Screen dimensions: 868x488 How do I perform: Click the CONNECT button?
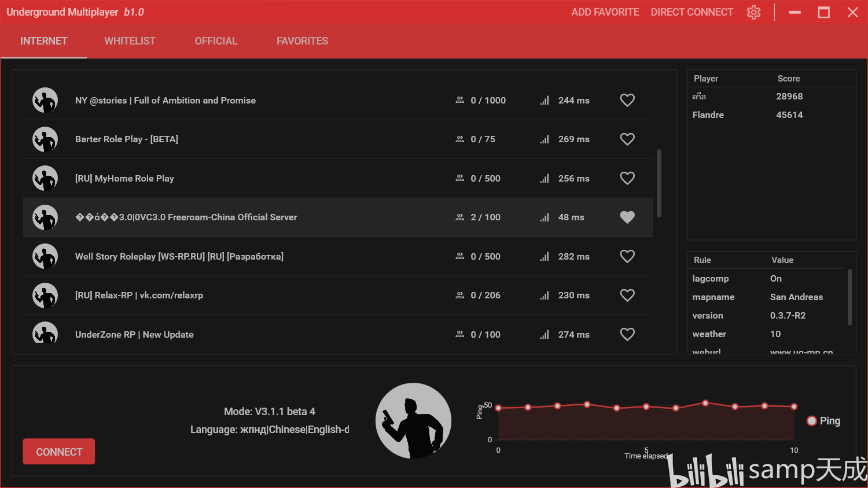[59, 452]
